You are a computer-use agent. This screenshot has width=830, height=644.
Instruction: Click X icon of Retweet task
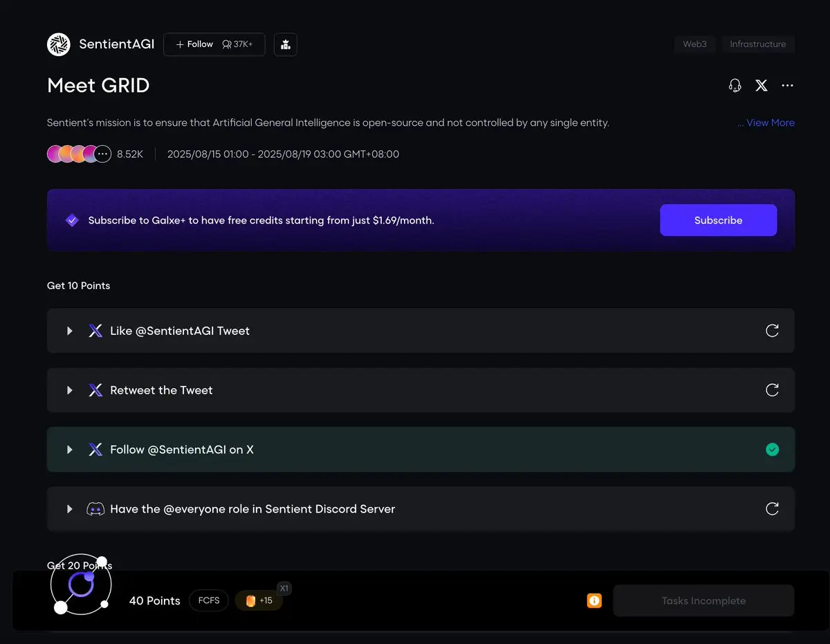[x=95, y=390]
